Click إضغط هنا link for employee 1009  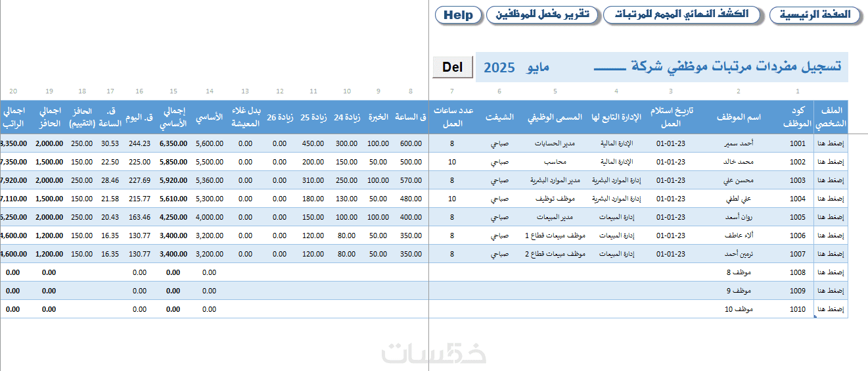831,291
